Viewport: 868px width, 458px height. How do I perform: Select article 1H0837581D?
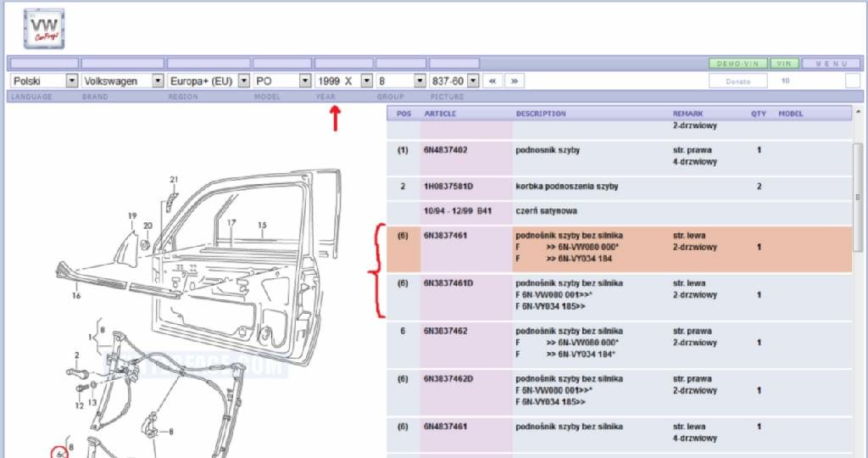[448, 187]
